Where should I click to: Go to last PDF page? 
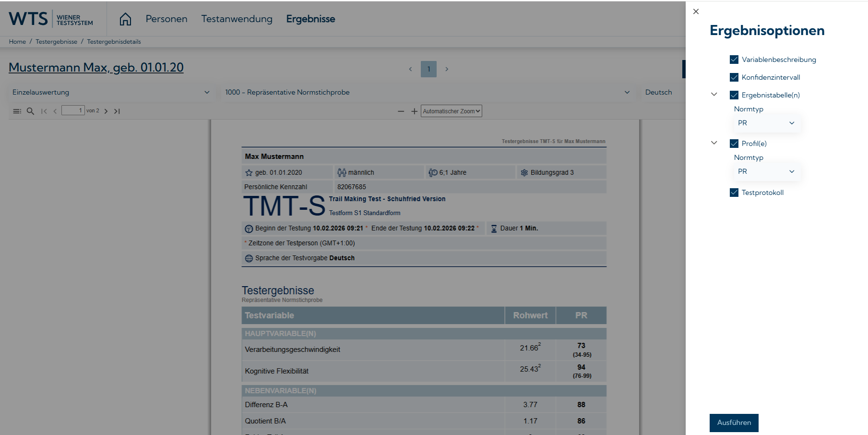pos(117,111)
